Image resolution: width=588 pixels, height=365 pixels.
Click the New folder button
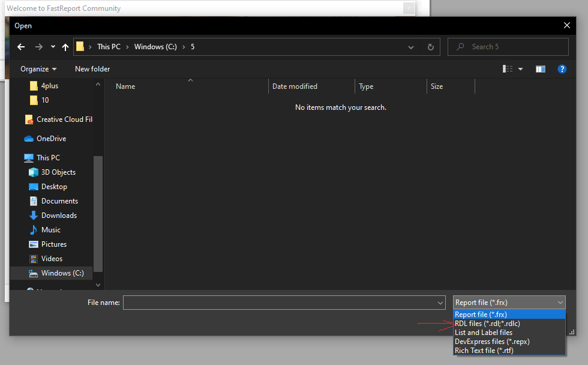92,68
